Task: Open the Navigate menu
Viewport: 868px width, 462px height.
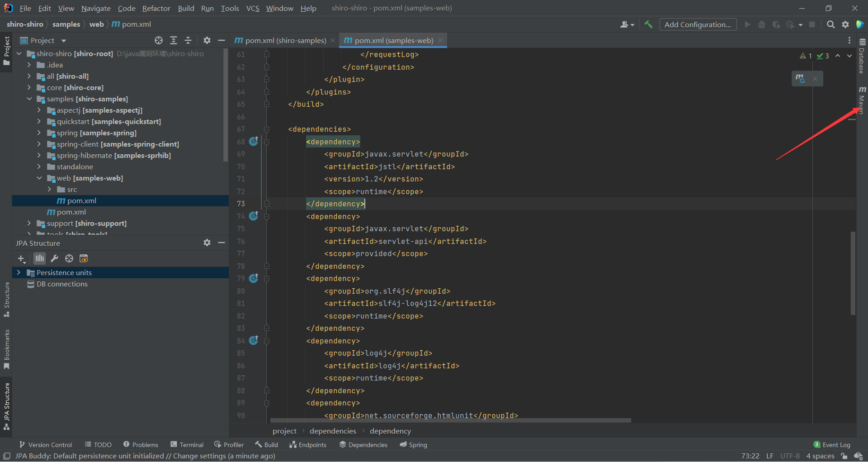Action: click(96, 8)
